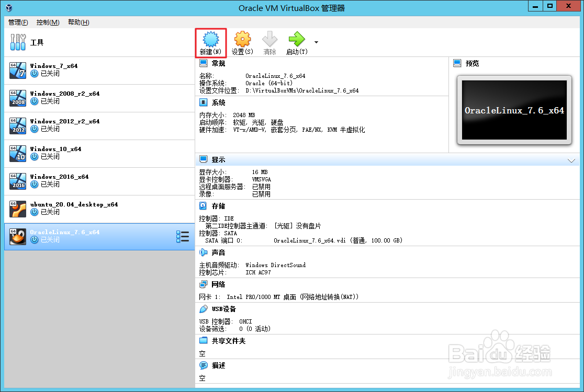
Task: Open the 帮助(H) menu
Action: pos(78,22)
